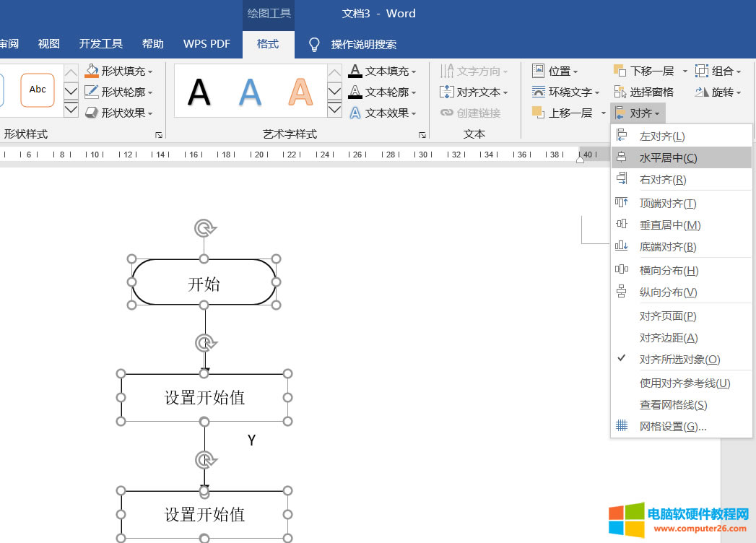756x543 pixels.
Task: Enable 使用对齐参考线 option
Action: [685, 383]
